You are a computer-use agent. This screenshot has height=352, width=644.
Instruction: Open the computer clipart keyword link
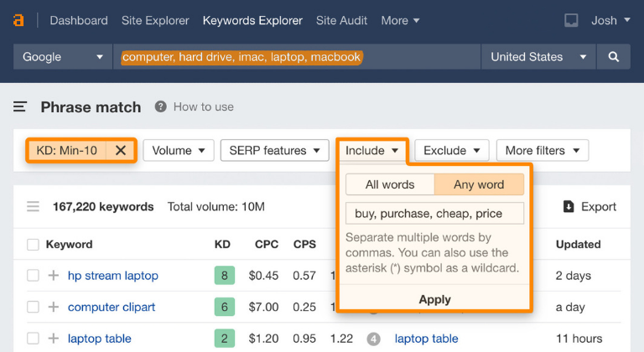point(112,307)
